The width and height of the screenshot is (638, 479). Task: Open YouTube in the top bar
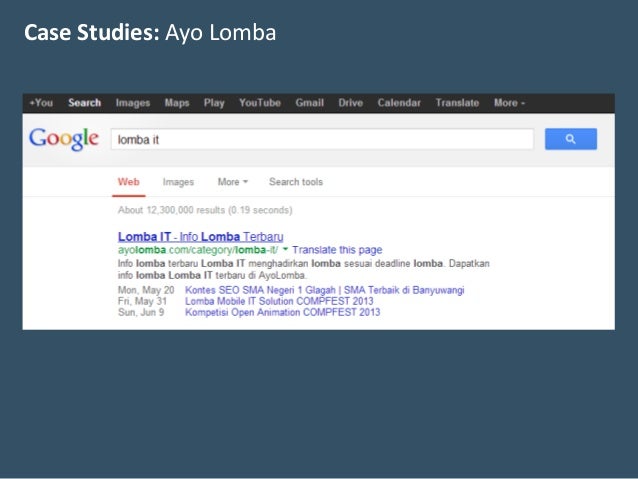coord(260,103)
